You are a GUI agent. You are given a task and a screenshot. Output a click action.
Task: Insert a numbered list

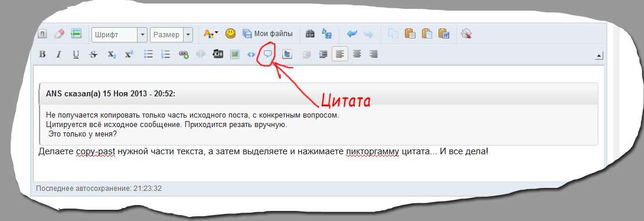165,54
